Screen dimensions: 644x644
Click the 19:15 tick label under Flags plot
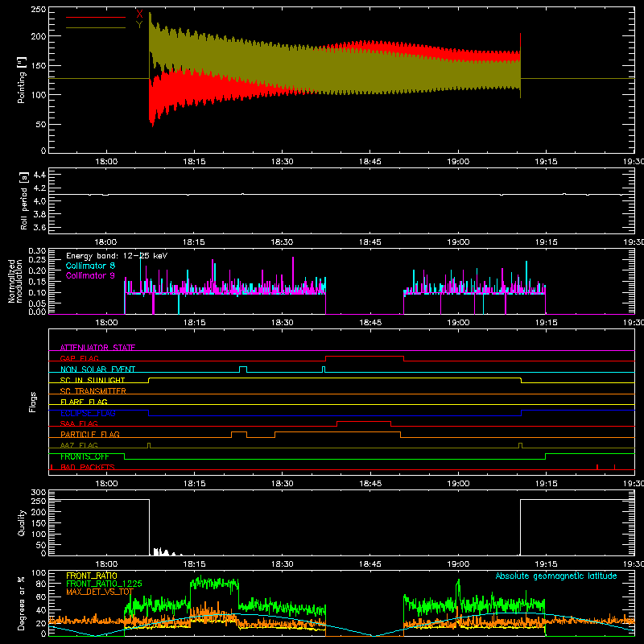pyautogui.click(x=546, y=484)
